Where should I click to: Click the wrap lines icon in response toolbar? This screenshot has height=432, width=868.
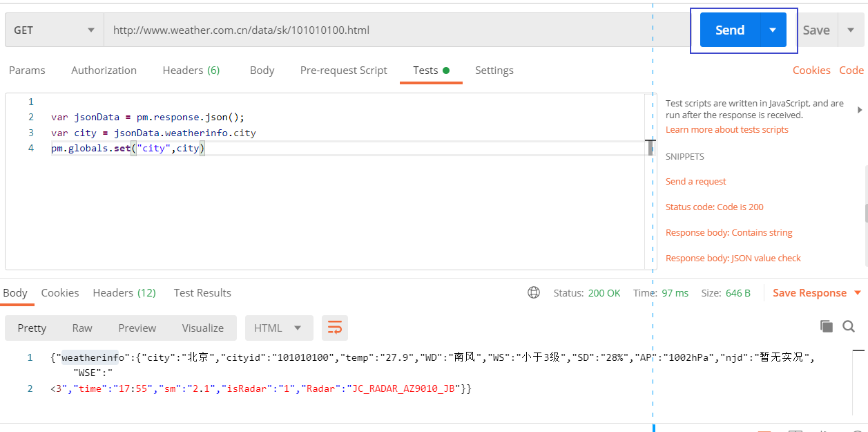tap(334, 328)
